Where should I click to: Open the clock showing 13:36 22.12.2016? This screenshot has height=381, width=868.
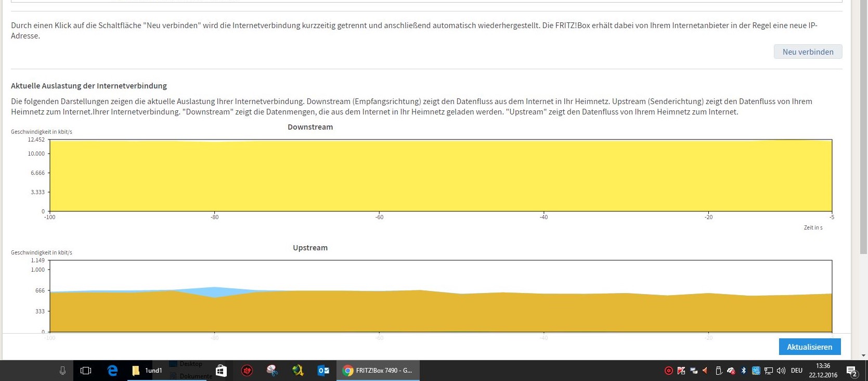[823, 371]
